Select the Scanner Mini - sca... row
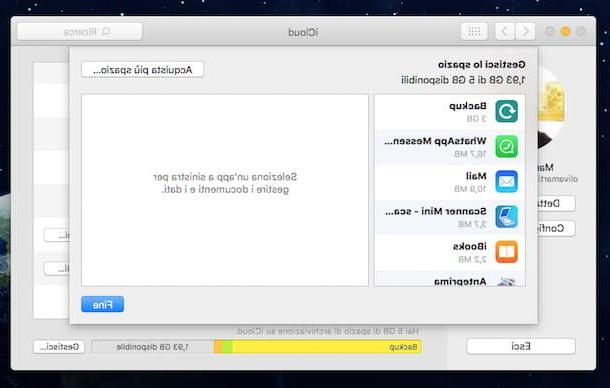 tap(450, 217)
